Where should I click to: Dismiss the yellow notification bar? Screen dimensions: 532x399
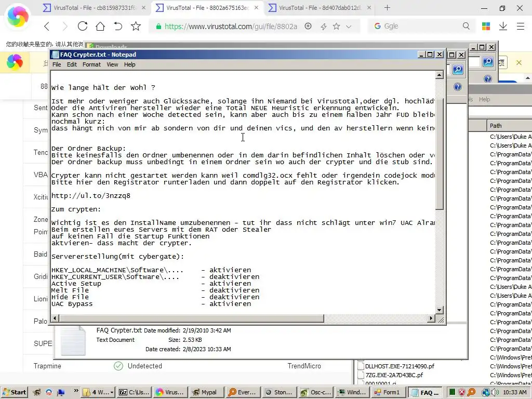(519, 62)
